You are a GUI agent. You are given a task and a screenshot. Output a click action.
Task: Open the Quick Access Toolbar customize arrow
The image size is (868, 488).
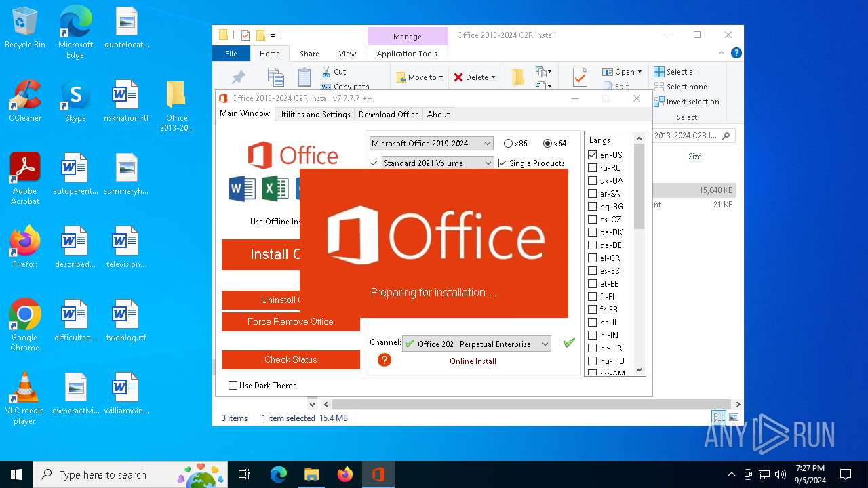pos(273,35)
